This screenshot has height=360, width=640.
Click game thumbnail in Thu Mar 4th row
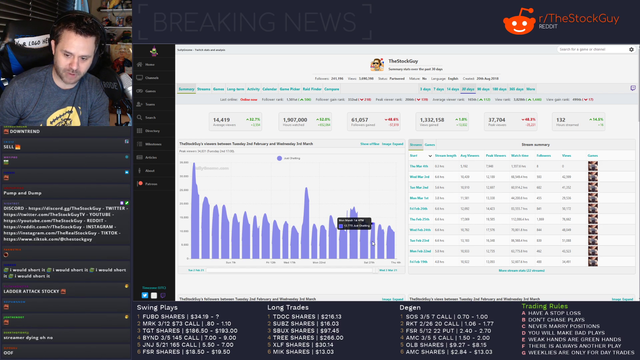(x=593, y=166)
